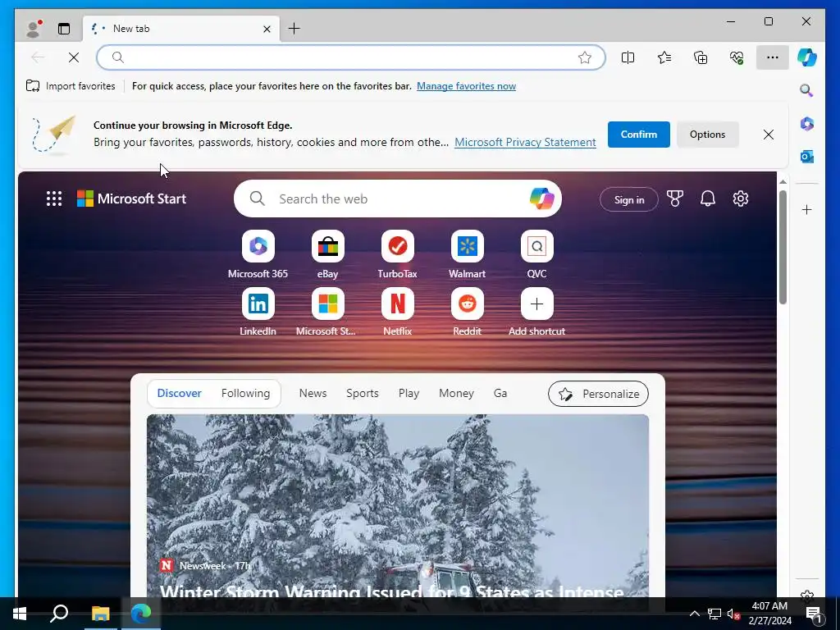The image size is (840, 630).
Task: Open LinkedIn shortcut
Action: tap(258, 313)
